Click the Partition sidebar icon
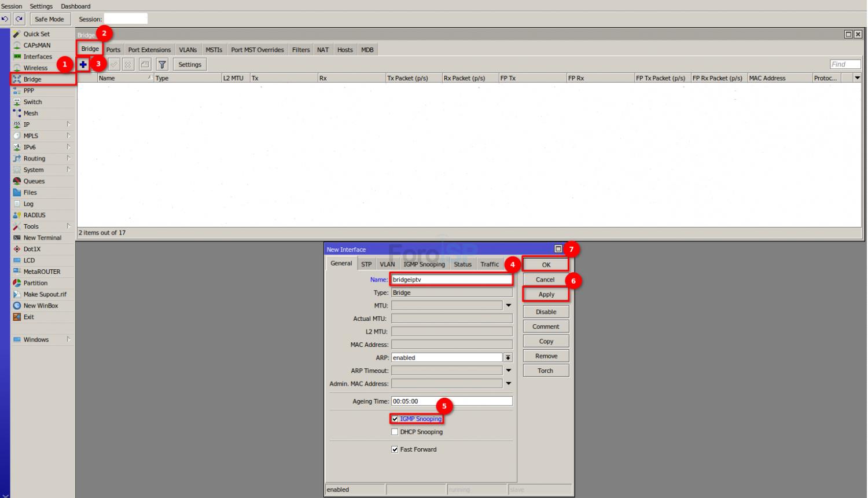The image size is (868, 498). pyautogui.click(x=17, y=283)
